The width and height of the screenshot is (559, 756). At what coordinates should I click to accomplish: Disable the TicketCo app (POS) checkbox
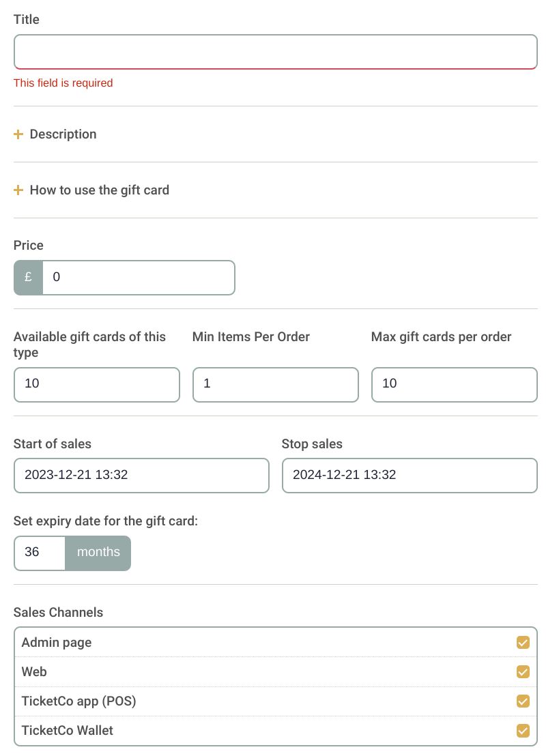click(523, 701)
